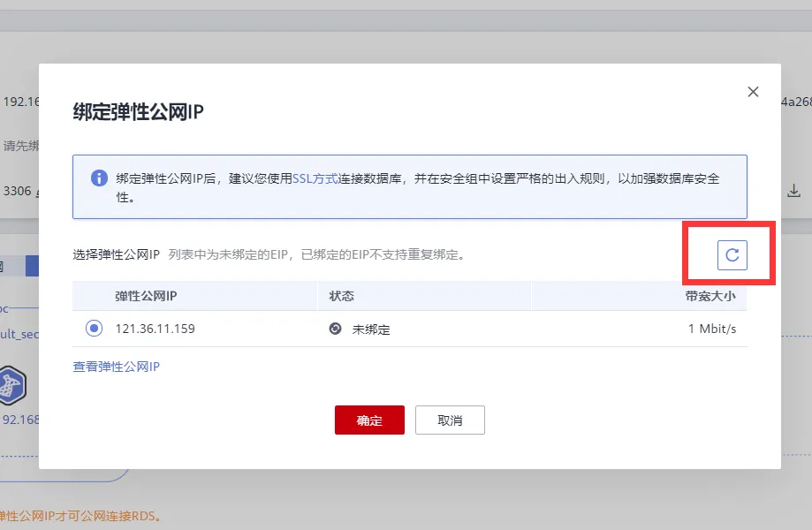This screenshot has width=812, height=530.
Task: Select the 121.36.11.159 radio button
Action: point(94,328)
